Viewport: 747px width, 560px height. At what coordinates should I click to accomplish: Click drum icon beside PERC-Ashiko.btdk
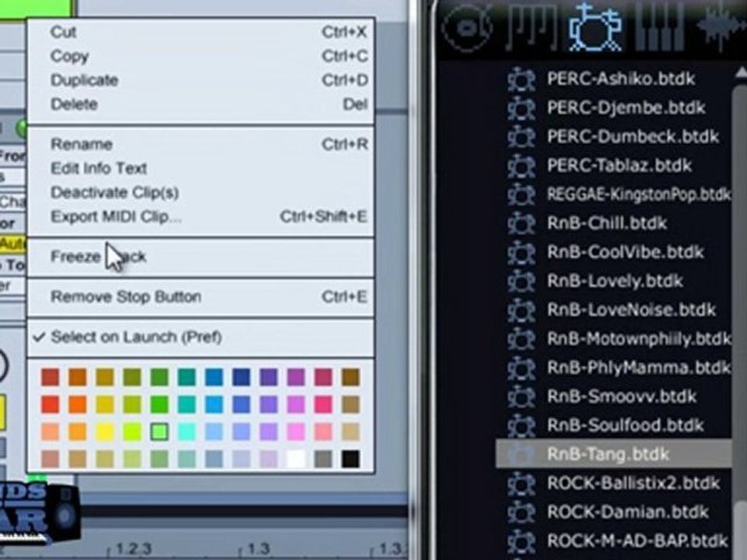pyautogui.click(x=521, y=79)
